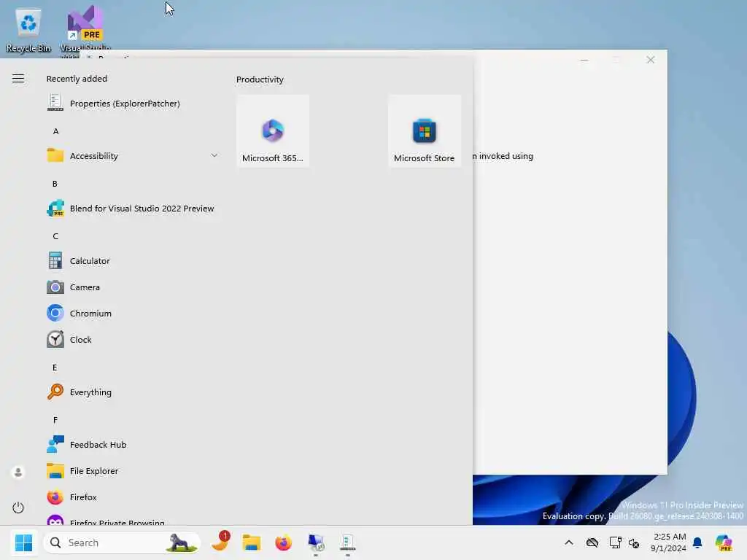747x560 pixels.
Task: Click letter F section header
Action: tap(55, 420)
